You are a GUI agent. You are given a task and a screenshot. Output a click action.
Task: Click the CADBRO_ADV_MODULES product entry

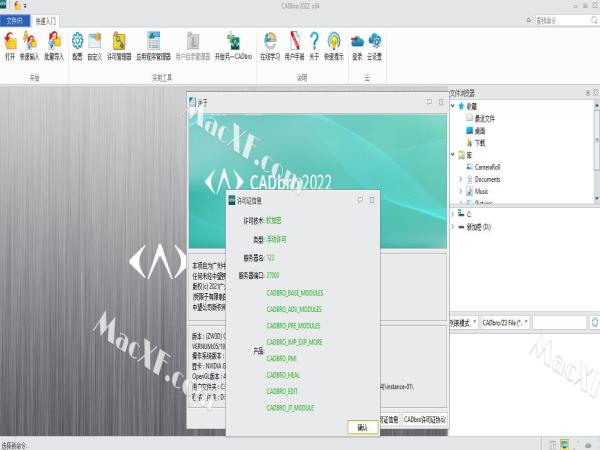[294, 309]
